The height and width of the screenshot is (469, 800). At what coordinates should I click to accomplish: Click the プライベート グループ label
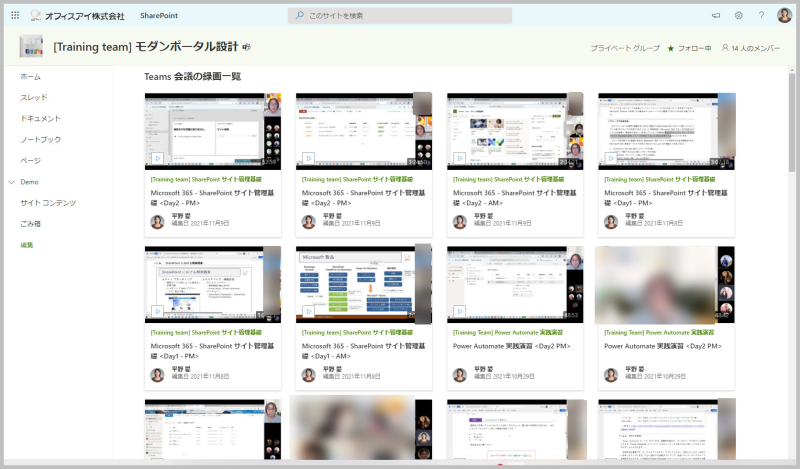[x=625, y=48]
